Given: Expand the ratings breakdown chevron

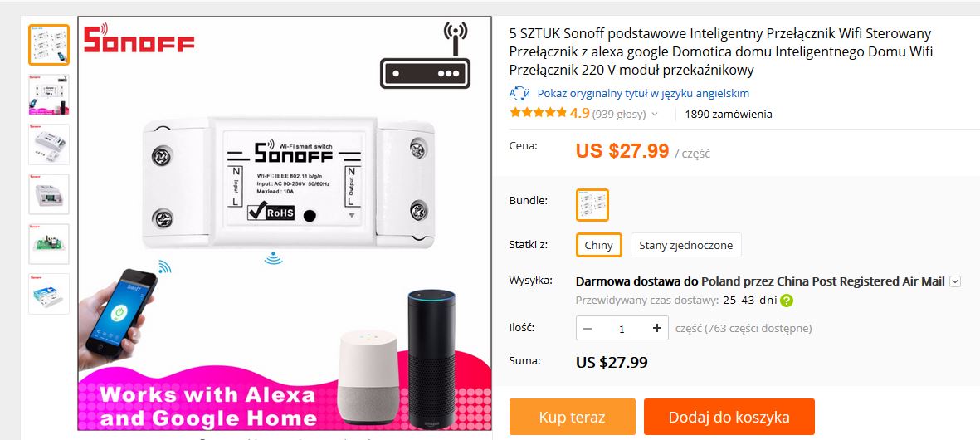Looking at the screenshot, I should point(655,115).
